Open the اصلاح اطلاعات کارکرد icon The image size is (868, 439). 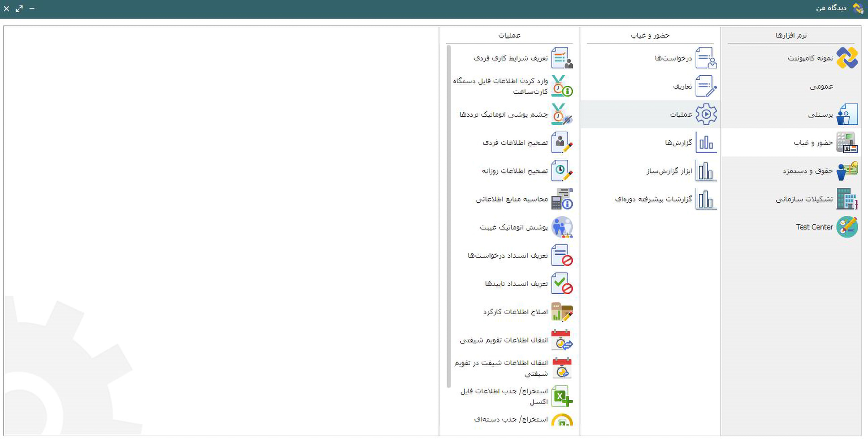point(561,312)
